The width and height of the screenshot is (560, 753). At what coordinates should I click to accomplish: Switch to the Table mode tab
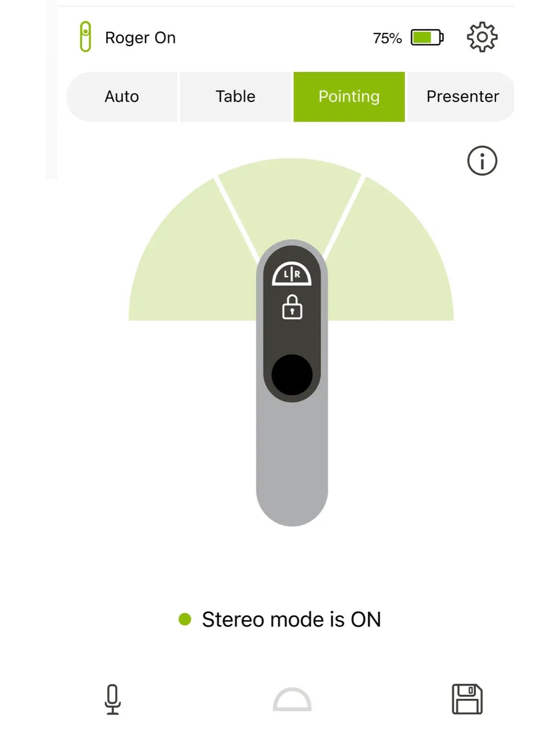[x=235, y=97]
